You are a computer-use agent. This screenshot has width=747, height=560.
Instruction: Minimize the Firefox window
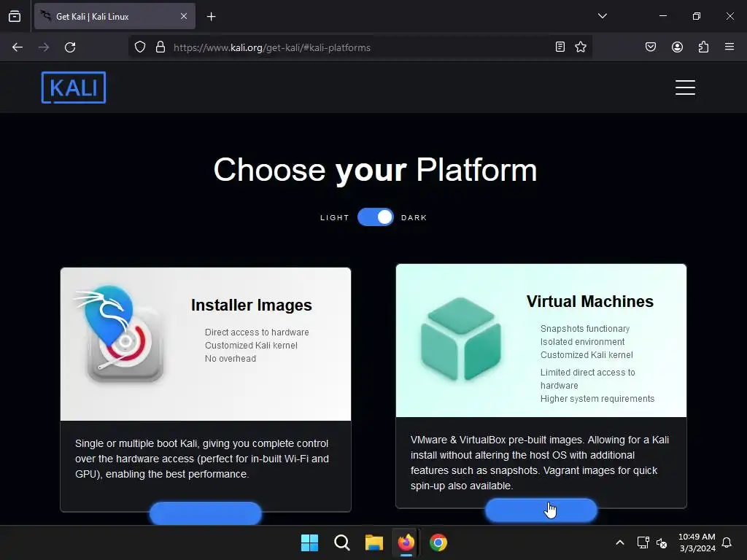tap(662, 16)
